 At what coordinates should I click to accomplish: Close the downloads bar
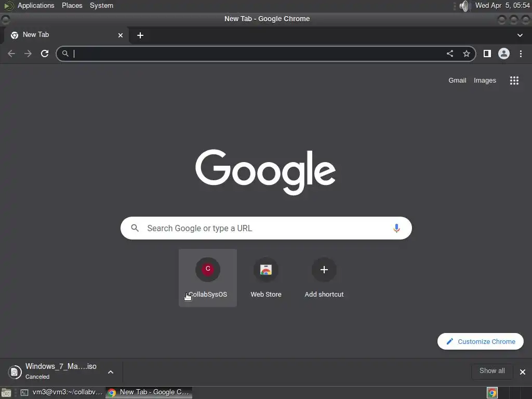(x=523, y=372)
